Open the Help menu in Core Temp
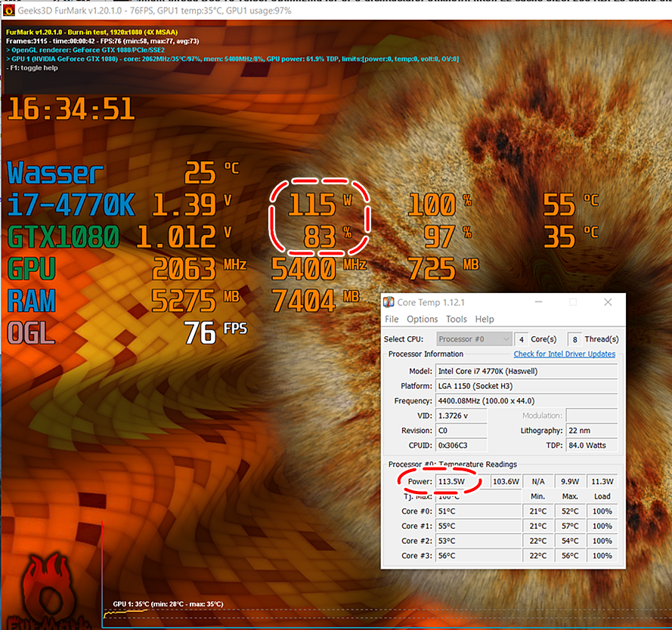672x630 pixels. coord(485,319)
